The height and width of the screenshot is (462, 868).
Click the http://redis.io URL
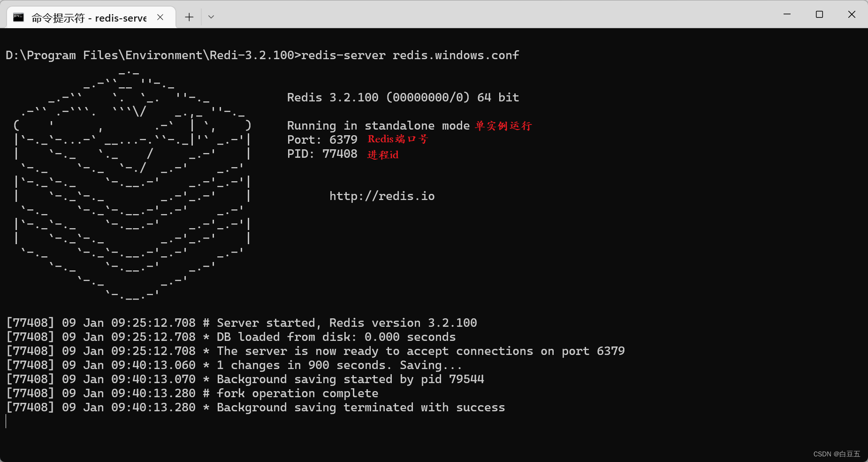382,196
